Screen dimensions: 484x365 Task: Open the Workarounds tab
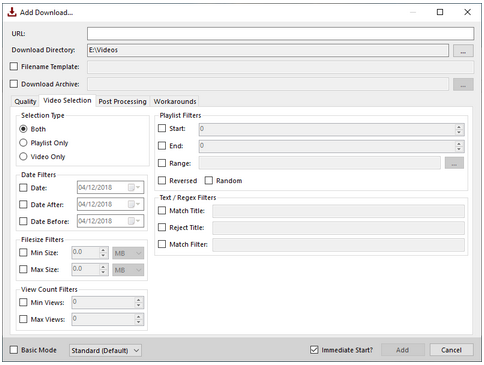click(175, 101)
